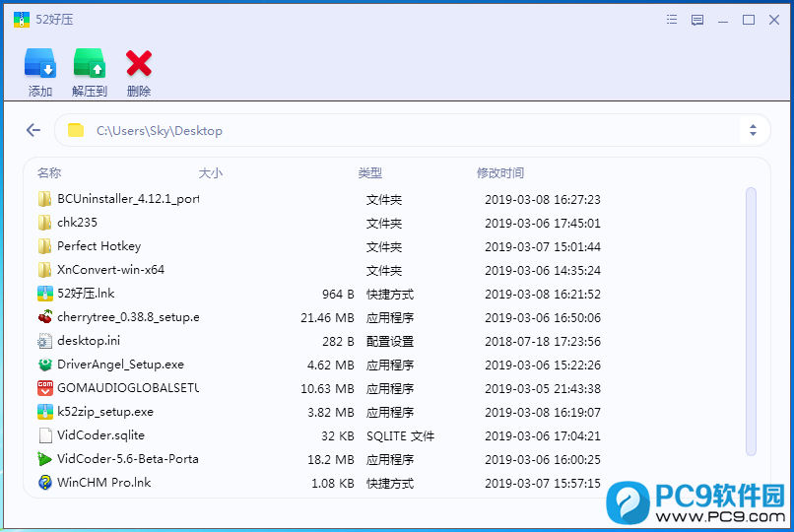Click the 添加 (add) toolbar icon
This screenshot has height=532, width=794.
pyautogui.click(x=40, y=63)
